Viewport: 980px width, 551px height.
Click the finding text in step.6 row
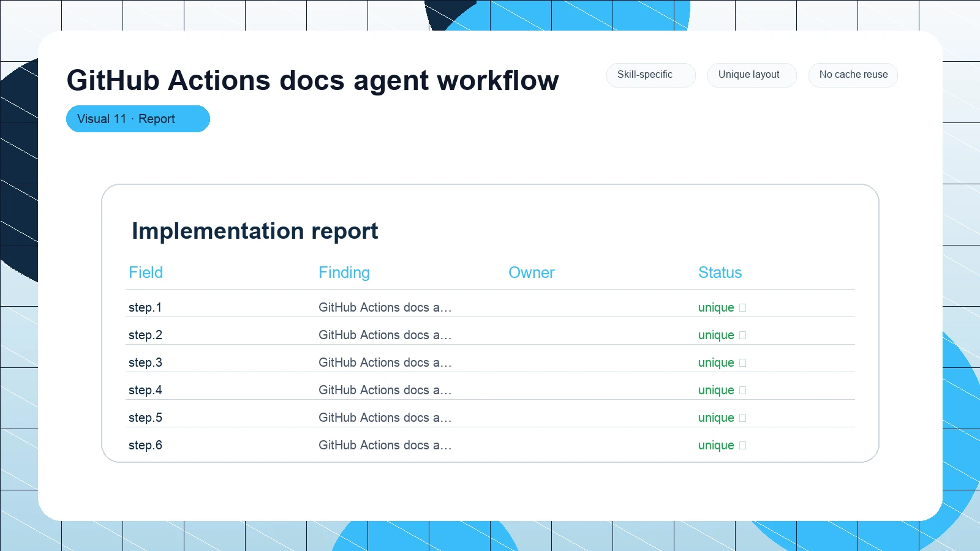(385, 445)
